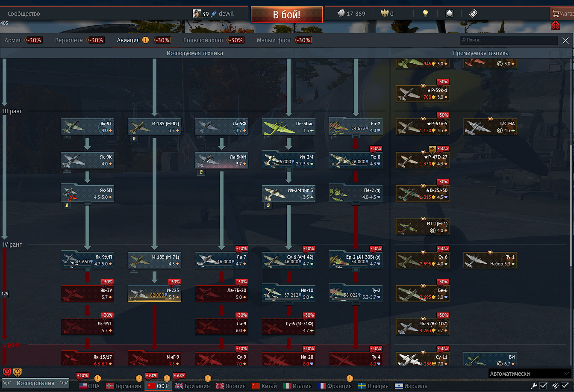Click the red alert notification icon
Screen dimensions: 574x392
[x=555, y=25]
